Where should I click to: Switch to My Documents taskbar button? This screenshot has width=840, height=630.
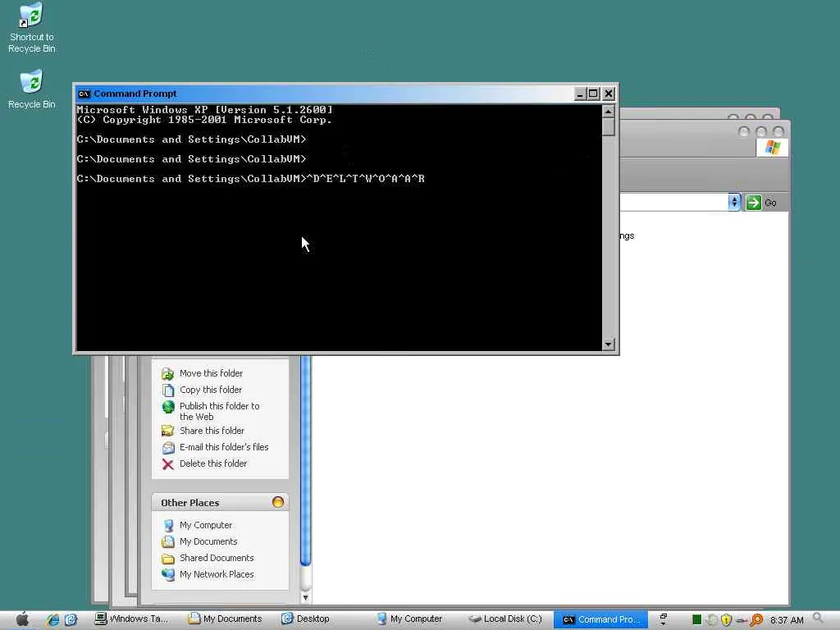pos(225,619)
